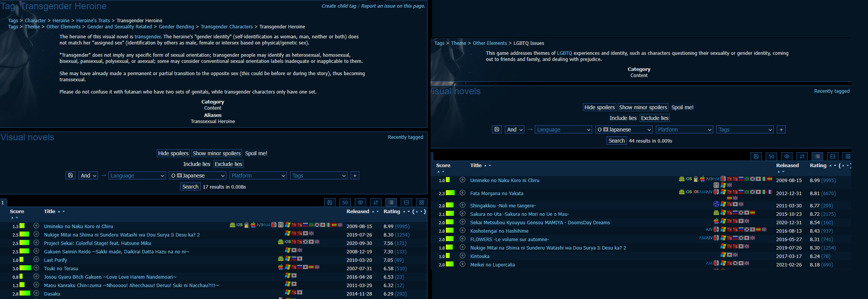Set 50 results per page on LGBTQ Issues page
The height and width of the screenshot is (299, 868).
(x=771, y=156)
